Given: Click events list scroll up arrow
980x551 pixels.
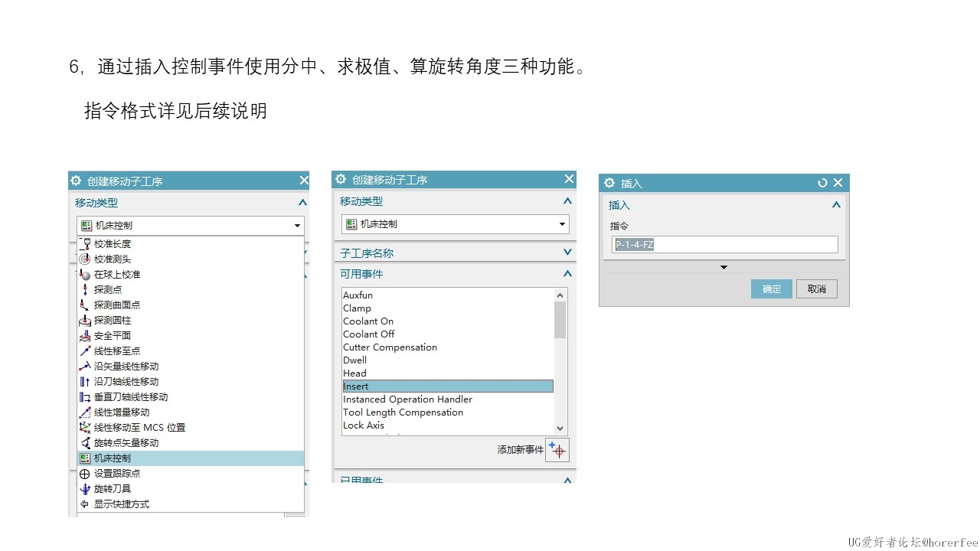Looking at the screenshot, I should coord(560,295).
